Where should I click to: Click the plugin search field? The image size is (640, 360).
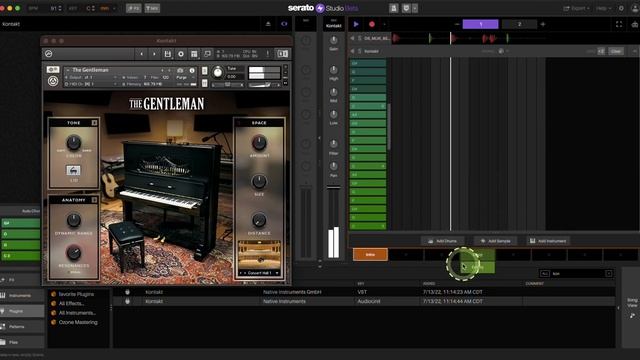(x=578, y=273)
